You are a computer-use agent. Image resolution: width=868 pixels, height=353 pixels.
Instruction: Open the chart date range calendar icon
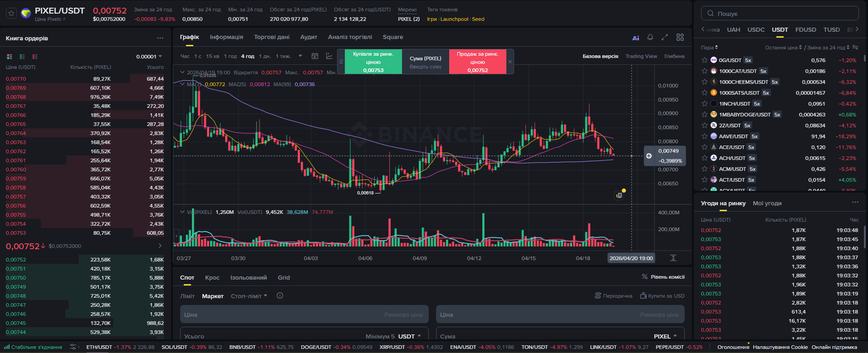(x=315, y=56)
